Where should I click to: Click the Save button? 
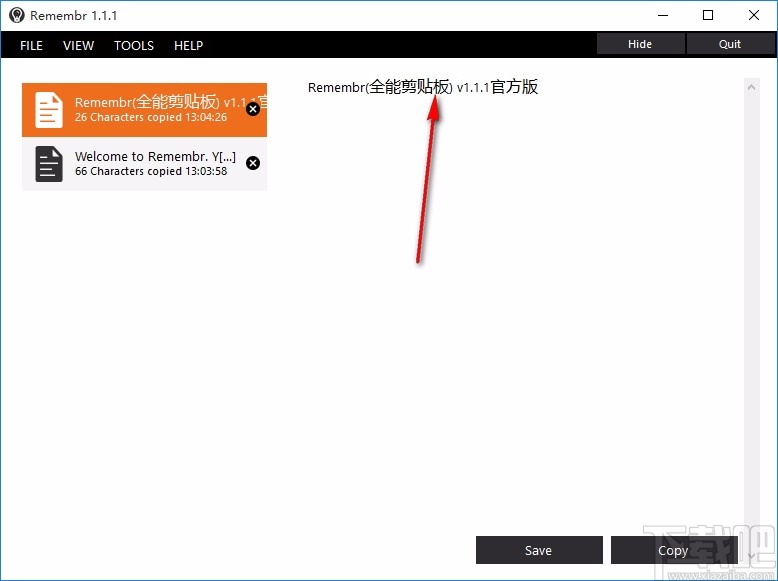click(x=539, y=550)
